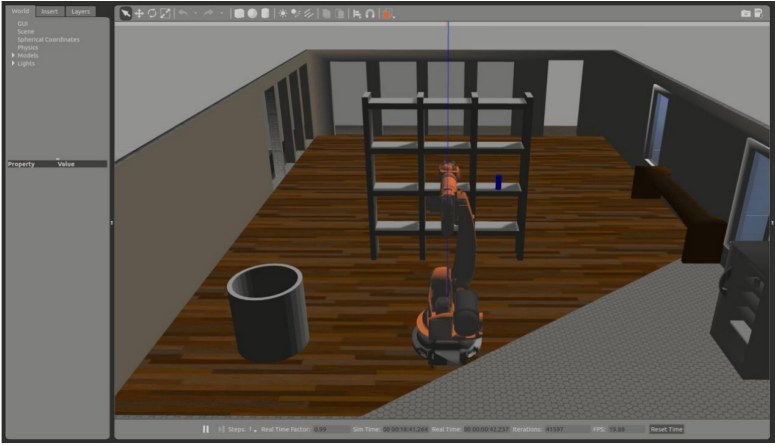Toggle the snap magnet tool
775x445 pixels.
coord(370,13)
